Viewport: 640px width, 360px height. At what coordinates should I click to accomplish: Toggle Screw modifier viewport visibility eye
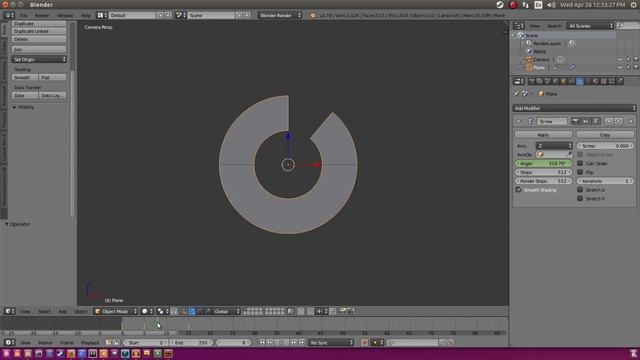586,121
